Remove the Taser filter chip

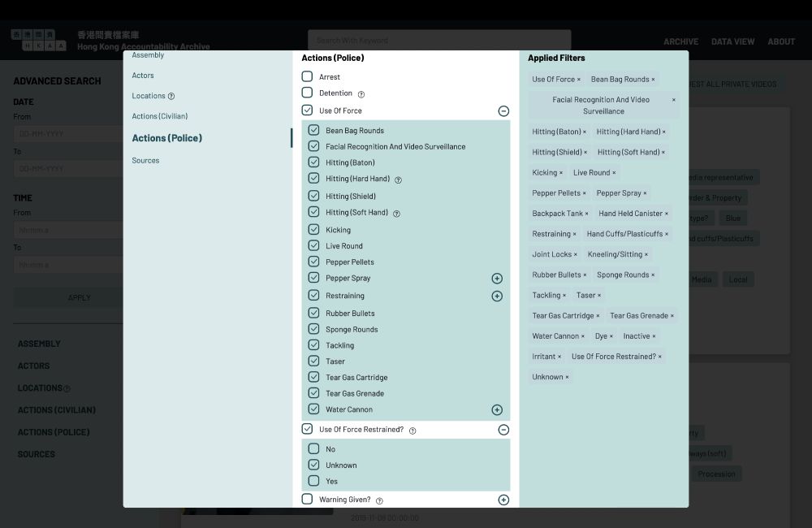pyautogui.click(x=599, y=296)
